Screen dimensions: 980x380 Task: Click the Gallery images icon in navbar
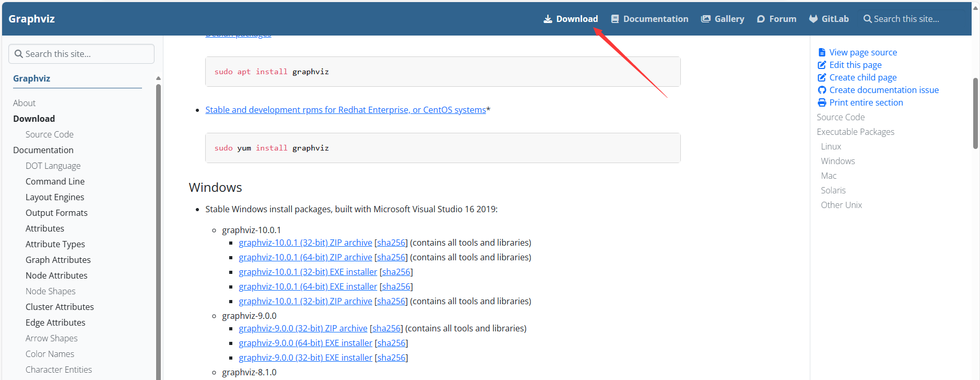tap(706, 19)
